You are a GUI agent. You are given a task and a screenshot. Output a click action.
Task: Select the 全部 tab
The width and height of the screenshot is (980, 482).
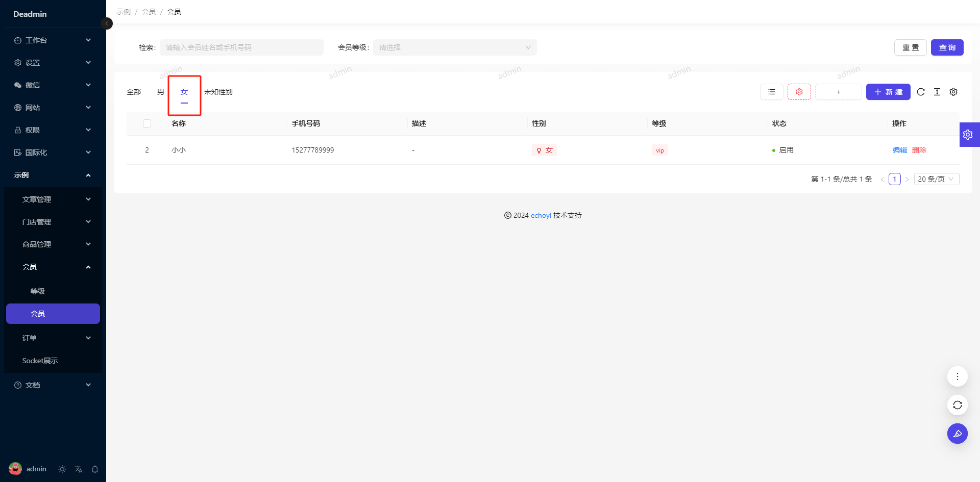134,92
